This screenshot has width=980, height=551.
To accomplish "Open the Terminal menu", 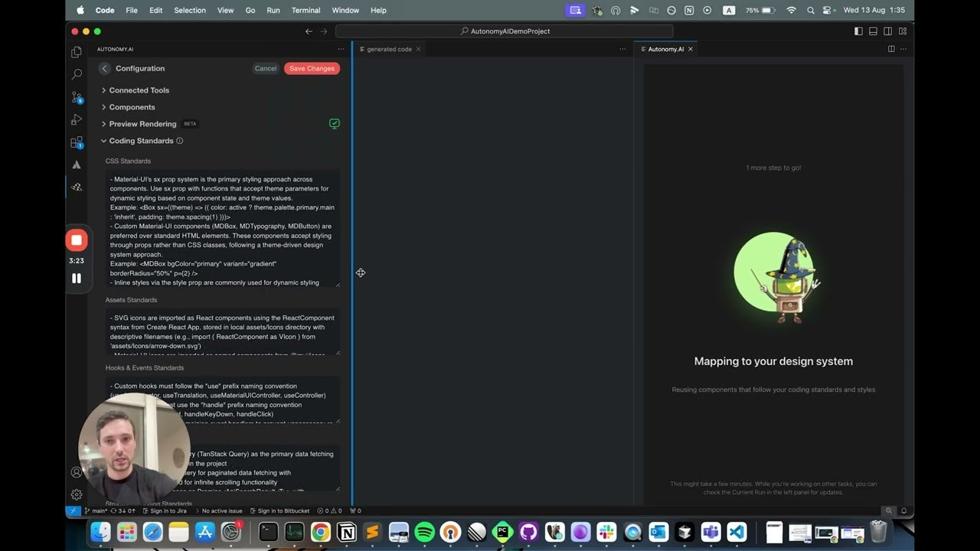I will coord(306,10).
